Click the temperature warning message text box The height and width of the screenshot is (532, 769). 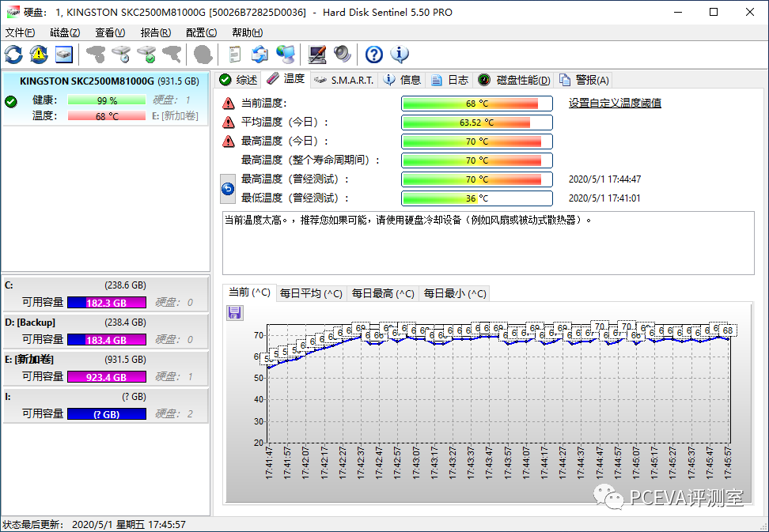pos(488,243)
